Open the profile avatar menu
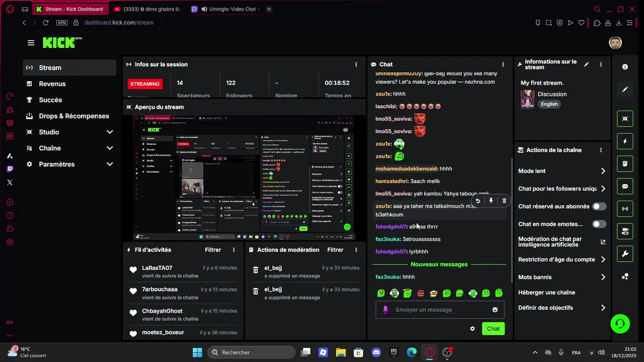This screenshot has height=362, width=644. tap(615, 43)
